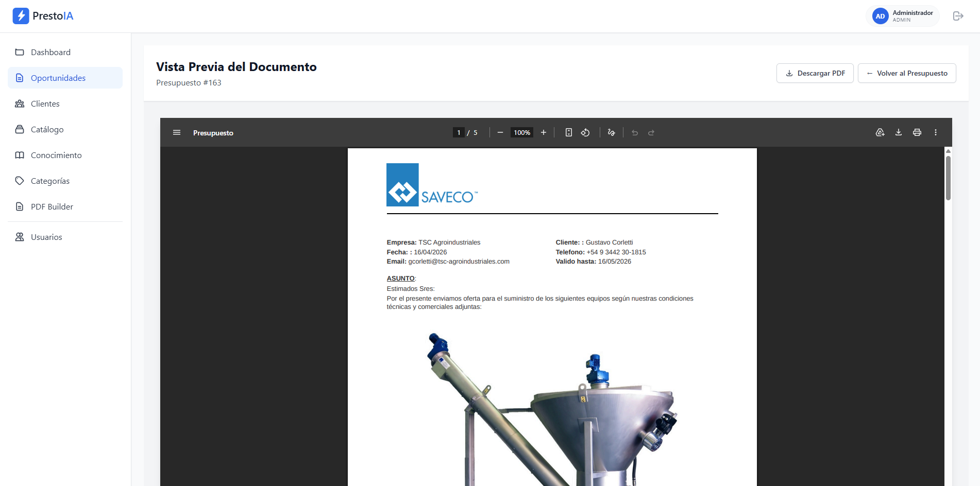The width and height of the screenshot is (980, 486).
Task: Click the Usuarios icon
Action: [20, 237]
